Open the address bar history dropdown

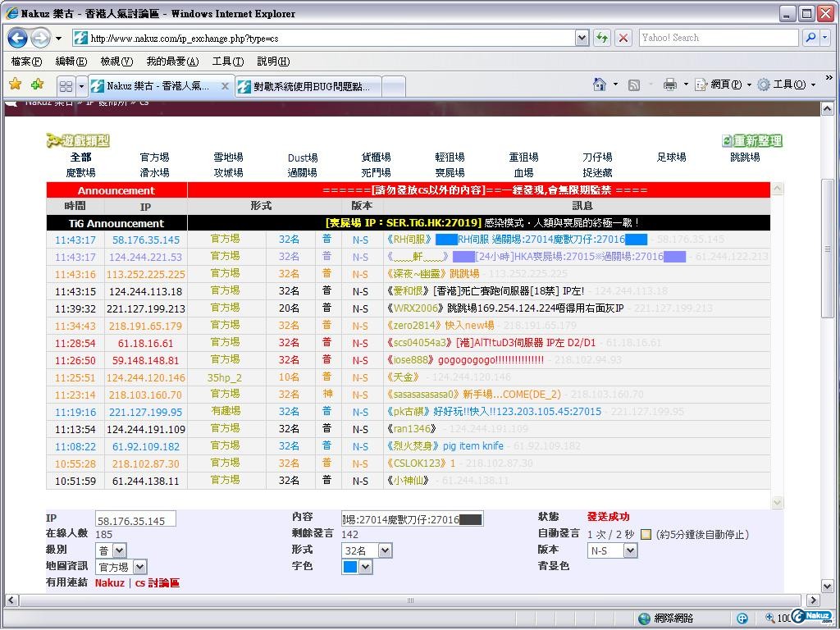582,38
